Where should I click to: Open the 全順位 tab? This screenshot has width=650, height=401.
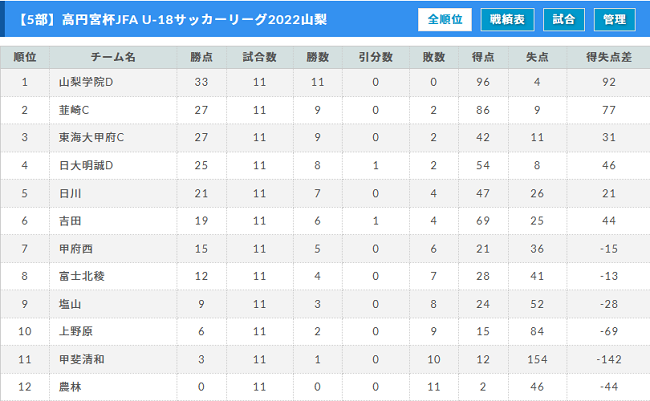click(x=445, y=19)
